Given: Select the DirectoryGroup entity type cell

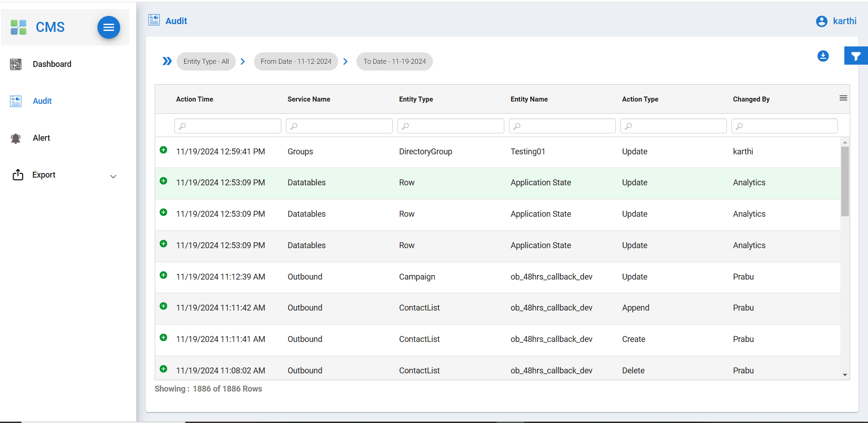Looking at the screenshot, I should [x=426, y=152].
